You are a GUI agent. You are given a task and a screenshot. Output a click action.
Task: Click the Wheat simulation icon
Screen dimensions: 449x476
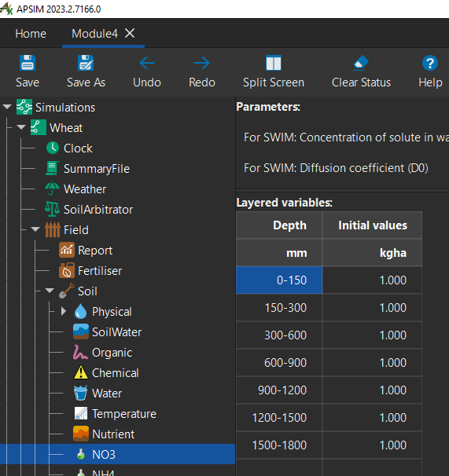39,127
